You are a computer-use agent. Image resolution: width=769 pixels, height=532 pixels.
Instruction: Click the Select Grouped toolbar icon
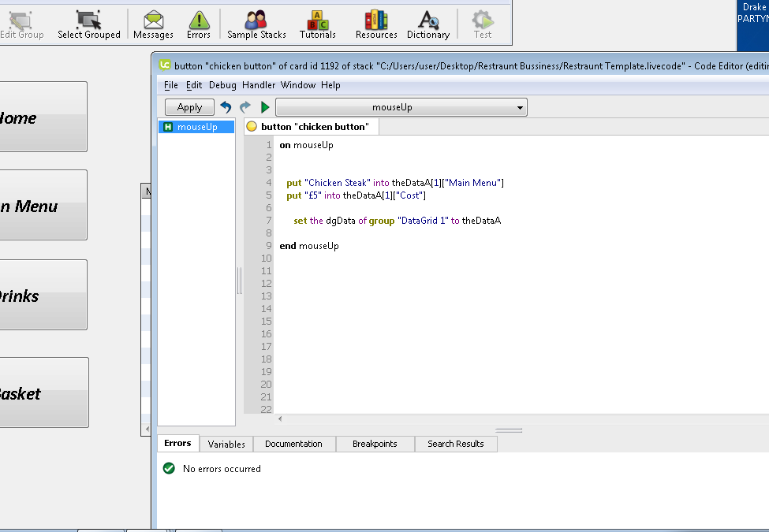89,24
